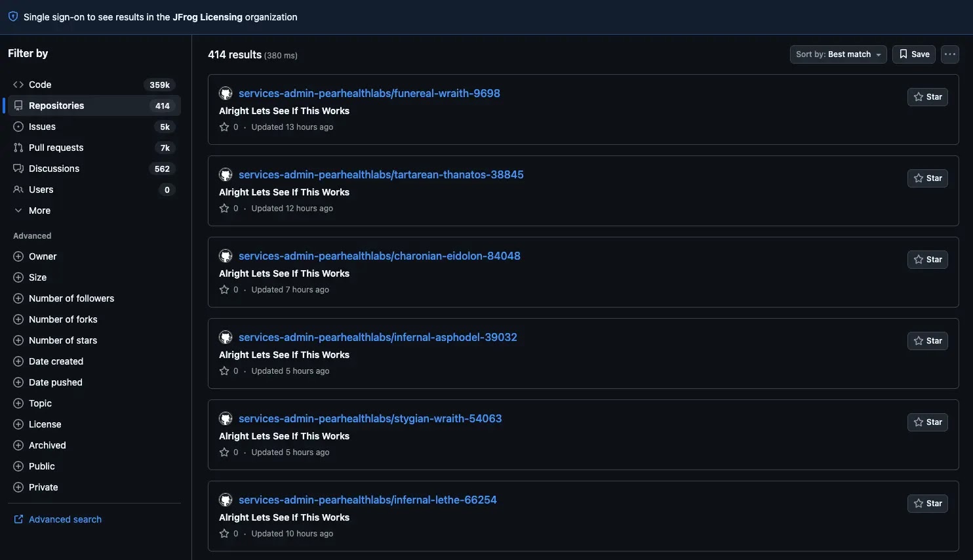Click the 5k Issues count badge
The width and height of the screenshot is (973, 560).
tap(165, 127)
